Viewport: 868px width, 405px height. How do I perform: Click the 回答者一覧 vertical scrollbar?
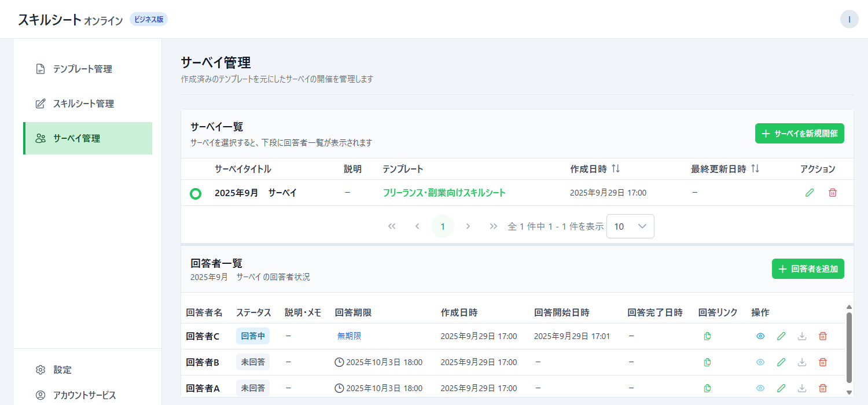tap(849, 347)
